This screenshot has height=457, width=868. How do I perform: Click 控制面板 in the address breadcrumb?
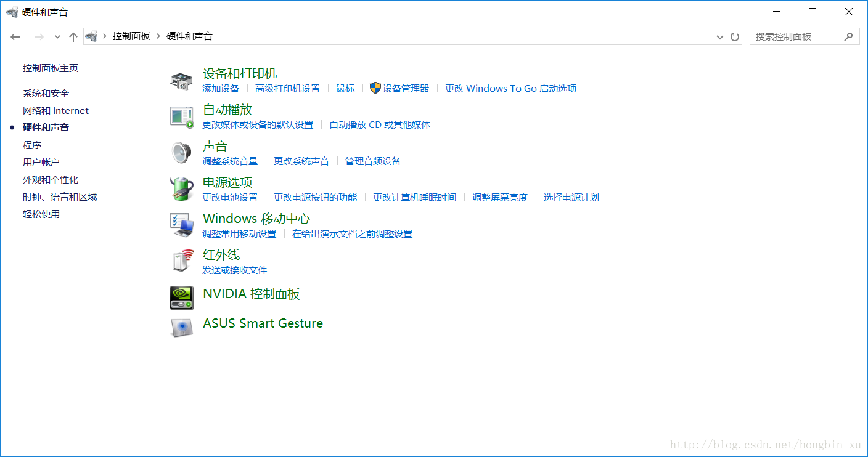click(x=131, y=36)
